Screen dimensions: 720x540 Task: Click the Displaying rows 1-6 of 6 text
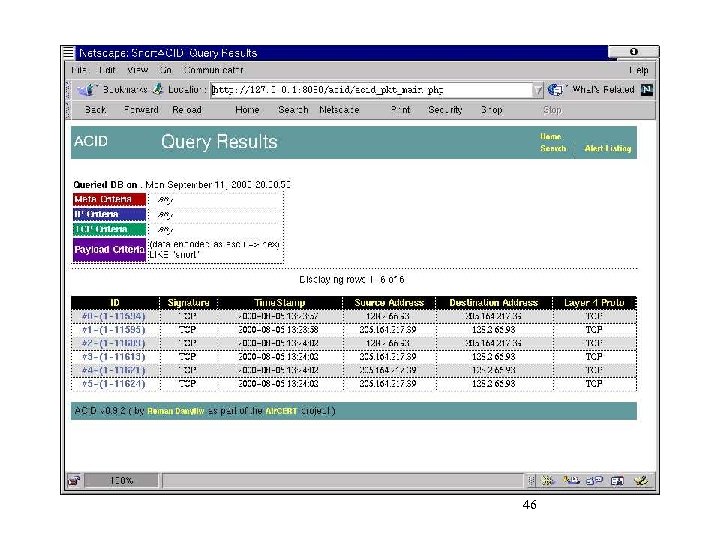(x=352, y=280)
